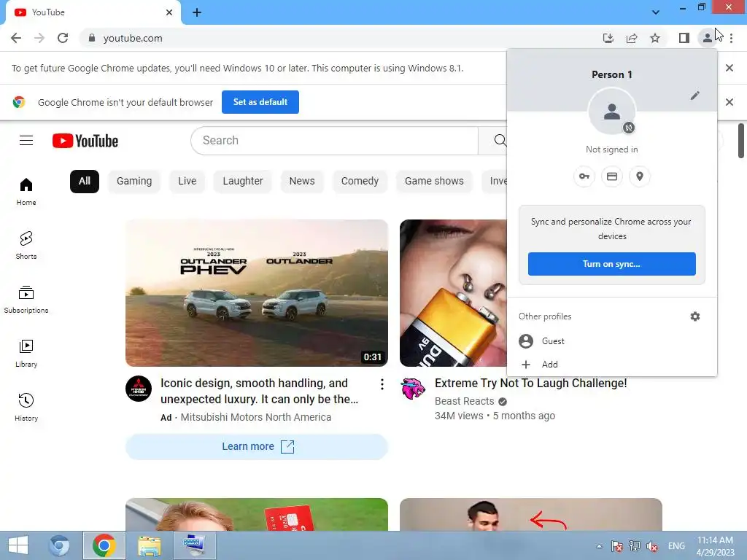This screenshot has width=747, height=560.
Task: Click the address bar URL
Action: point(133,38)
